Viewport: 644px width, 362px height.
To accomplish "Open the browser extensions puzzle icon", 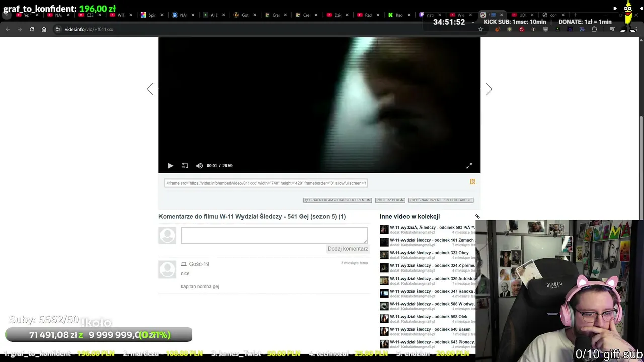I will click(x=594, y=29).
